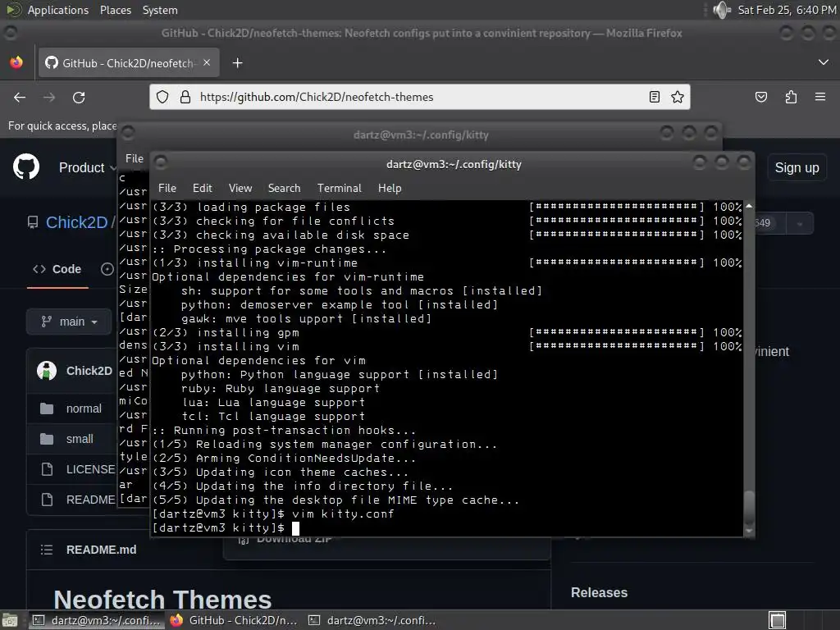
Task: Select the Code repository tab
Action: click(x=57, y=269)
